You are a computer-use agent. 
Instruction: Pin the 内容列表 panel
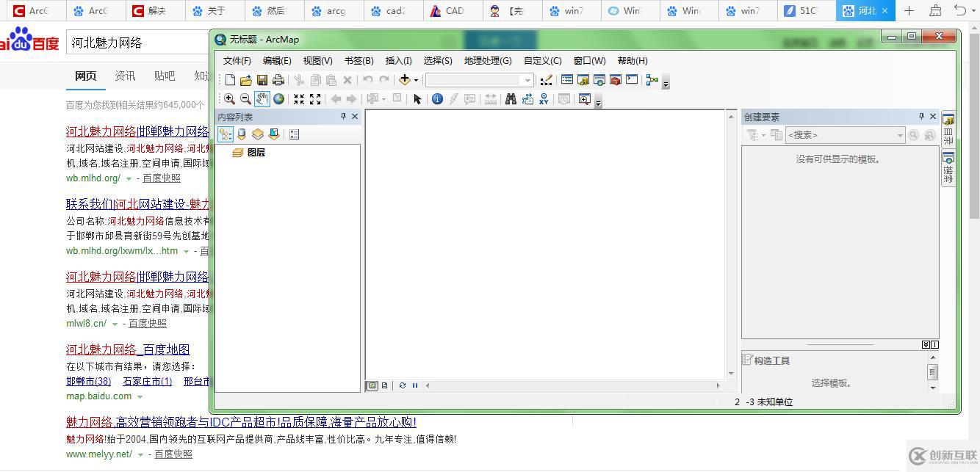tap(343, 117)
